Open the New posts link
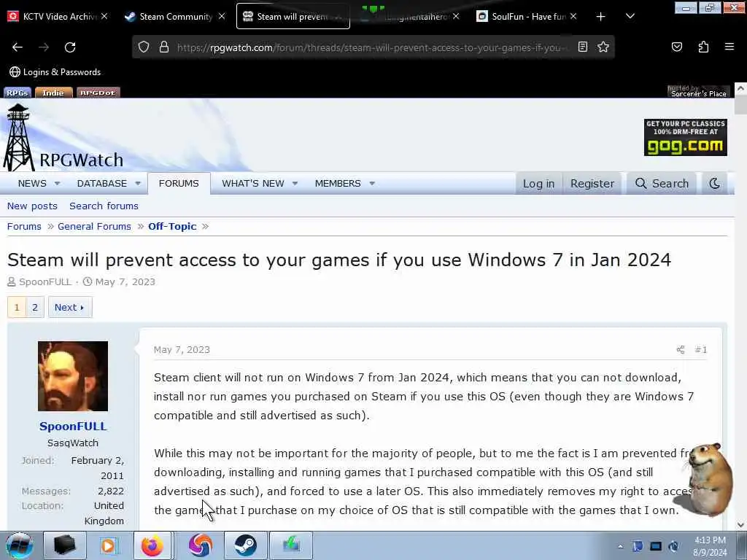Image resolution: width=747 pixels, height=560 pixels. [x=32, y=206]
